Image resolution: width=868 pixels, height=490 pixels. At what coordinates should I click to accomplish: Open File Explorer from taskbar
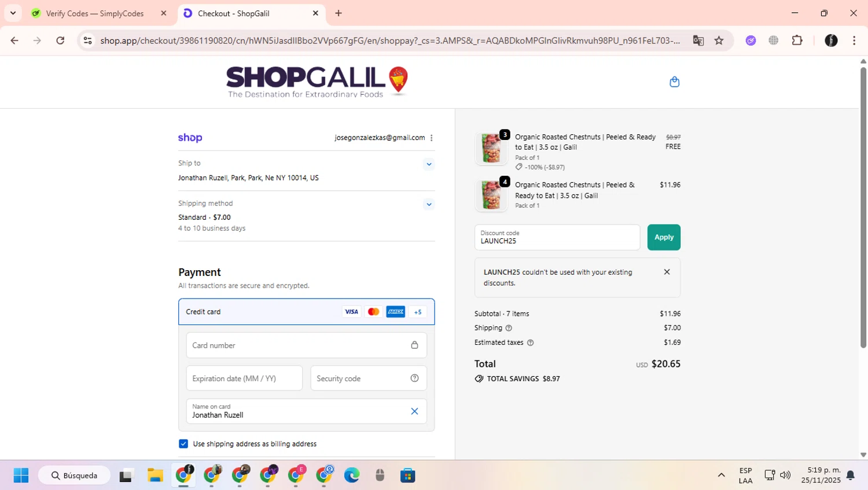pyautogui.click(x=155, y=476)
